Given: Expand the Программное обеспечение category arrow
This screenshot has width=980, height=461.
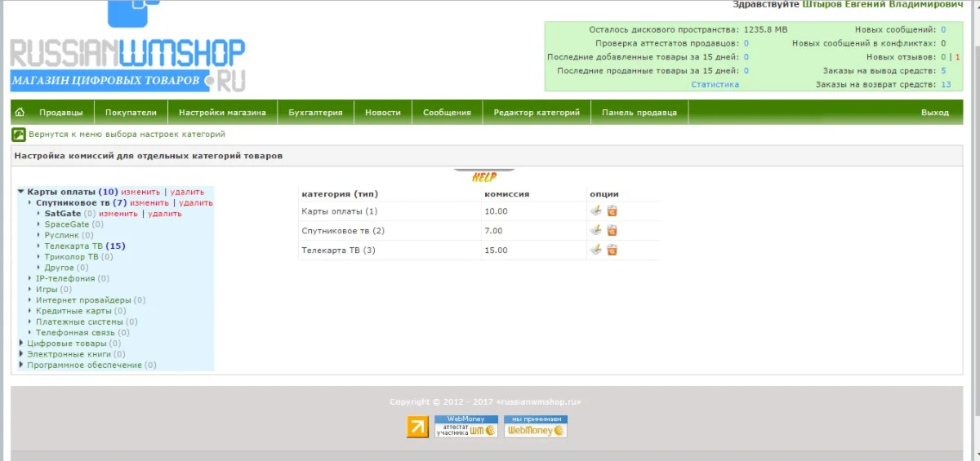Looking at the screenshot, I should click(21, 365).
